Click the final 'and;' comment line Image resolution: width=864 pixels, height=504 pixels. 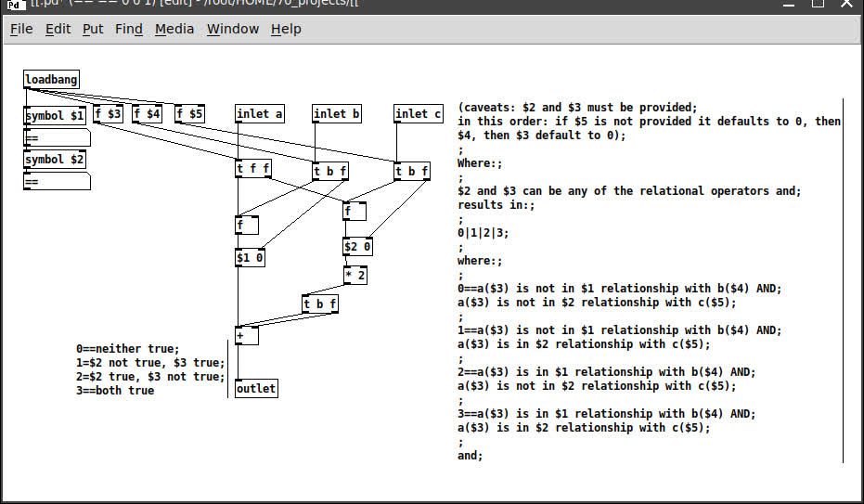click(x=470, y=456)
